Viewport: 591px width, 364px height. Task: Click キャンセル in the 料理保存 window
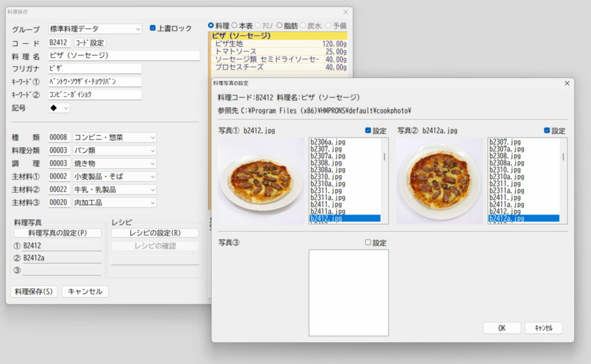pyautogui.click(x=85, y=291)
